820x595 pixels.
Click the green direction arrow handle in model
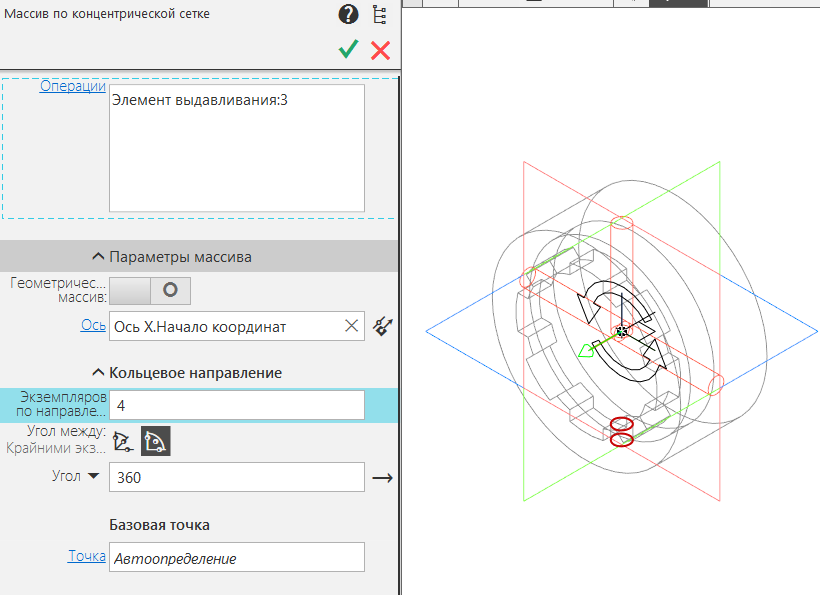(587, 350)
